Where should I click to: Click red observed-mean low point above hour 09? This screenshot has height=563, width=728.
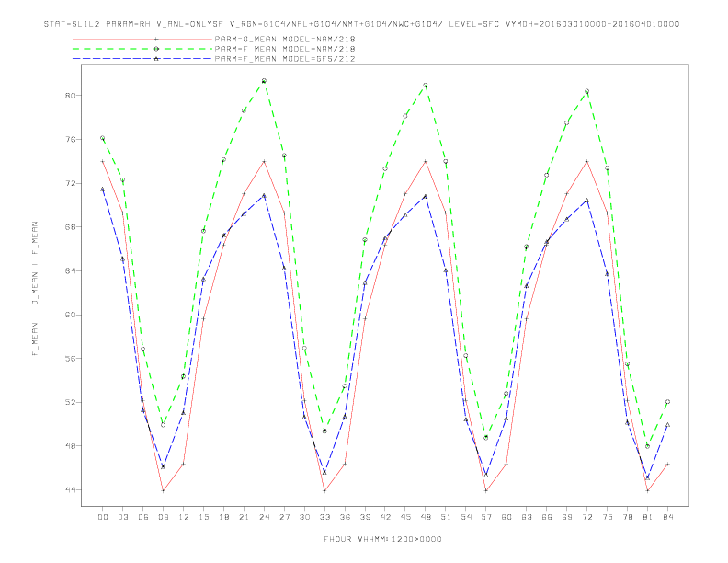[x=163, y=490]
